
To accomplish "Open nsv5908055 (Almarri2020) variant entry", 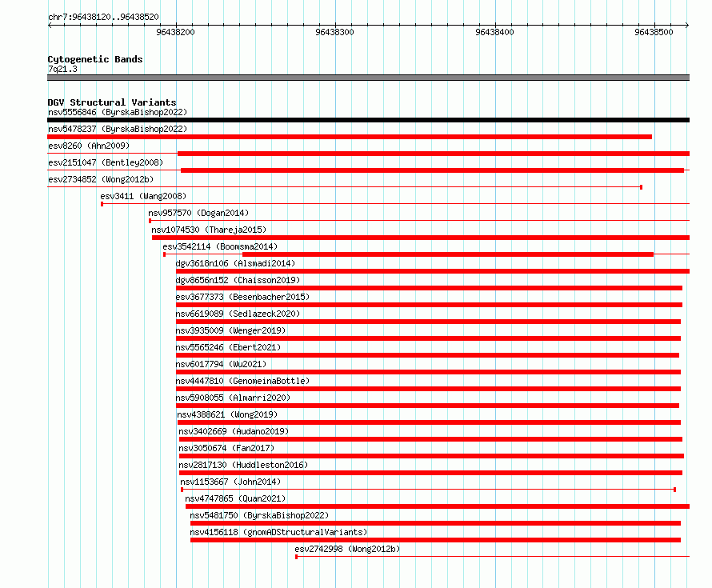I will [x=233, y=398].
